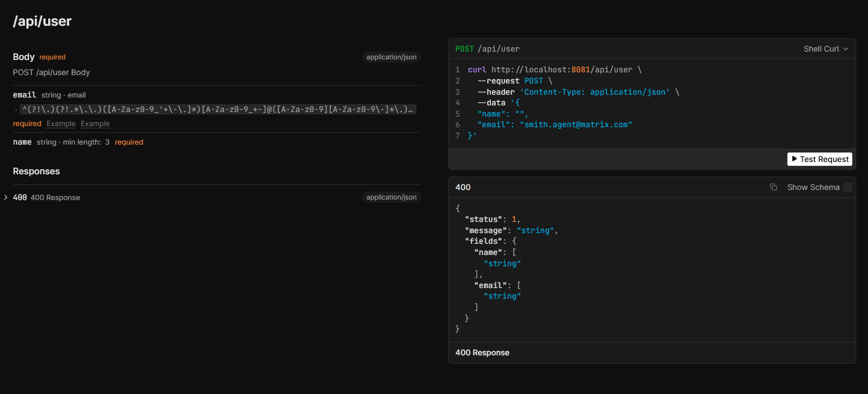Copy the 400 response JSON
The image size is (868, 394).
pyautogui.click(x=774, y=187)
